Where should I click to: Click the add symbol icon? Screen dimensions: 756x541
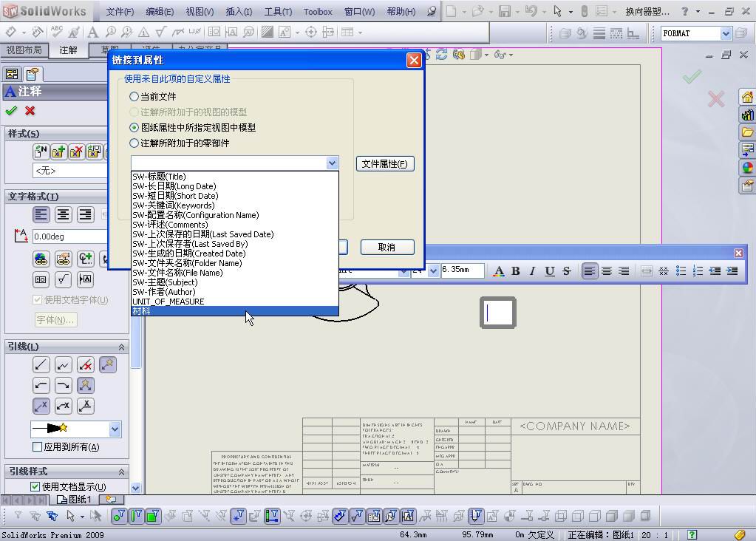[85, 259]
